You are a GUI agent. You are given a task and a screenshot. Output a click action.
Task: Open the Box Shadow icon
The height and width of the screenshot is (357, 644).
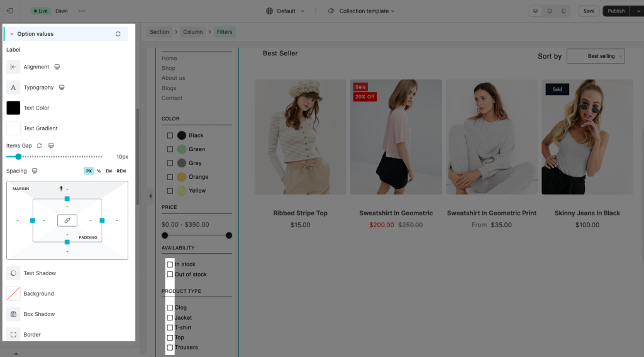(x=13, y=314)
